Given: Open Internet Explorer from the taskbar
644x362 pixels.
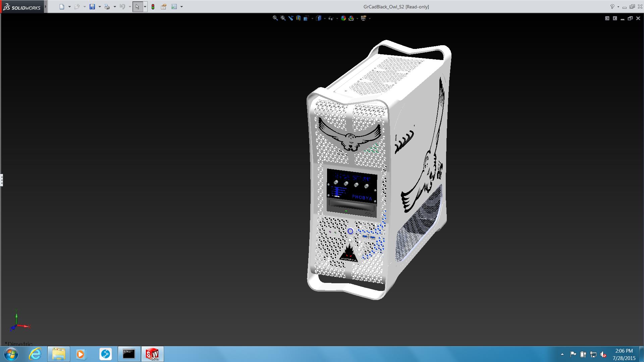Looking at the screenshot, I should coord(35,354).
